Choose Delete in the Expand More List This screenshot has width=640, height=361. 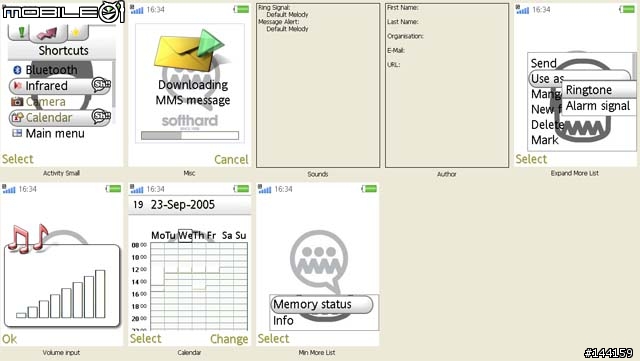tap(547, 125)
